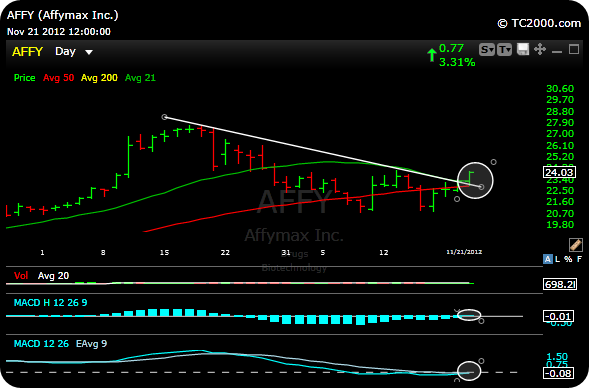Click the pencil drawing tools icon
This screenshot has height=388, width=589.
coord(575,245)
